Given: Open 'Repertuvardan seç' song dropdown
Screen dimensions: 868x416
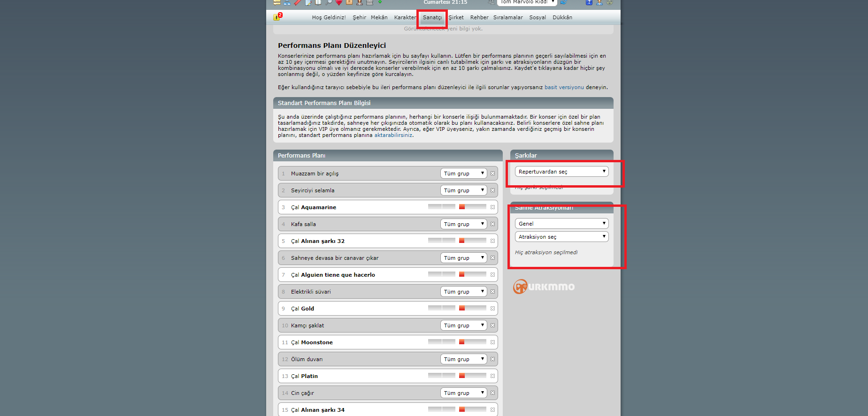Looking at the screenshot, I should point(561,172).
